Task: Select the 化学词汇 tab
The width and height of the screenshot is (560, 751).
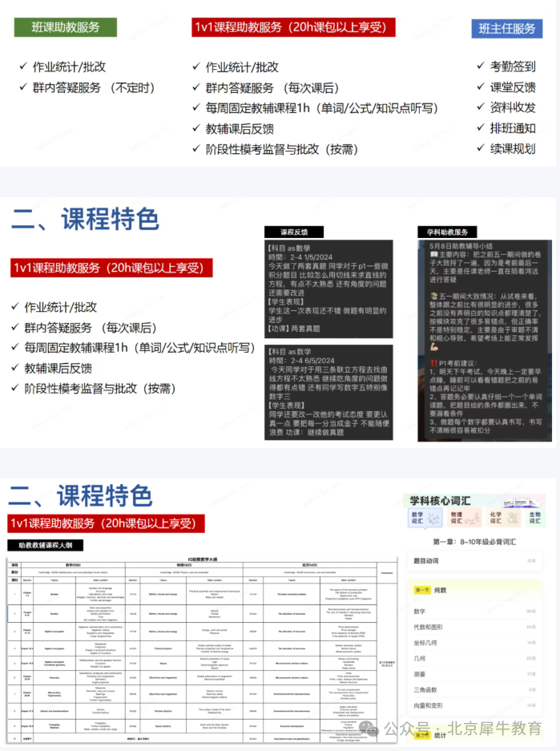Action: (x=498, y=519)
